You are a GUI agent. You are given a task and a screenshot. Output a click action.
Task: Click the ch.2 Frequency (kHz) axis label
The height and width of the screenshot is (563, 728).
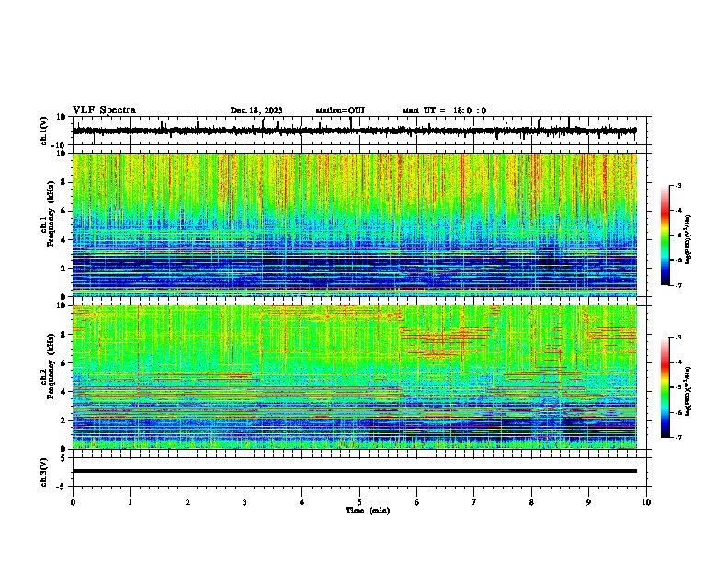coord(48,366)
